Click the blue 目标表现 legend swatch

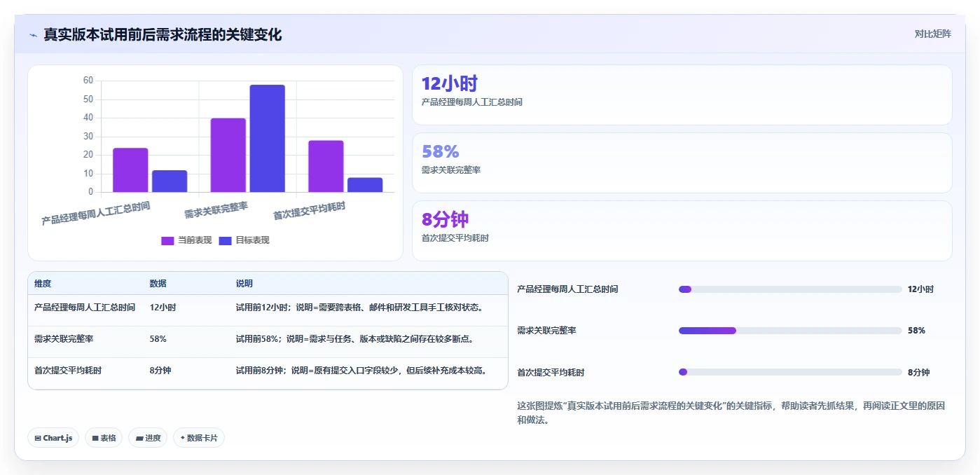225,240
